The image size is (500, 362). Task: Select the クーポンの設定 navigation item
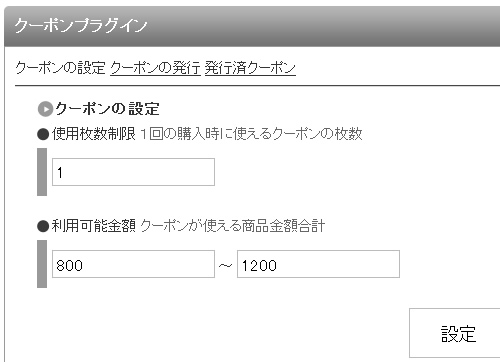(x=60, y=68)
